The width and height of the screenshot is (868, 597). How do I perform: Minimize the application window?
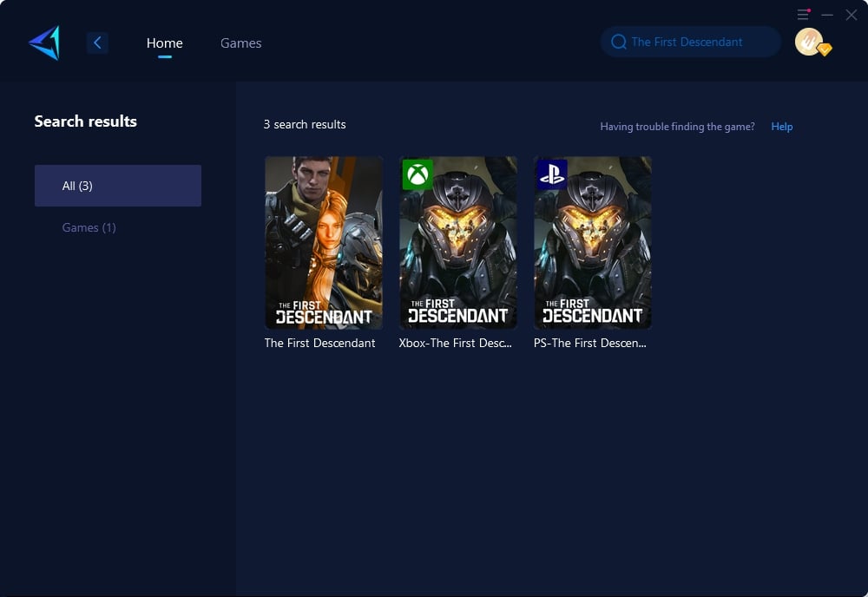(x=827, y=15)
